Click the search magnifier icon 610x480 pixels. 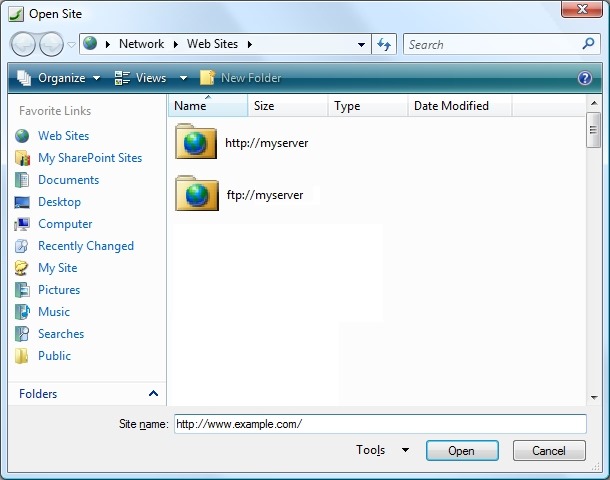pos(588,44)
